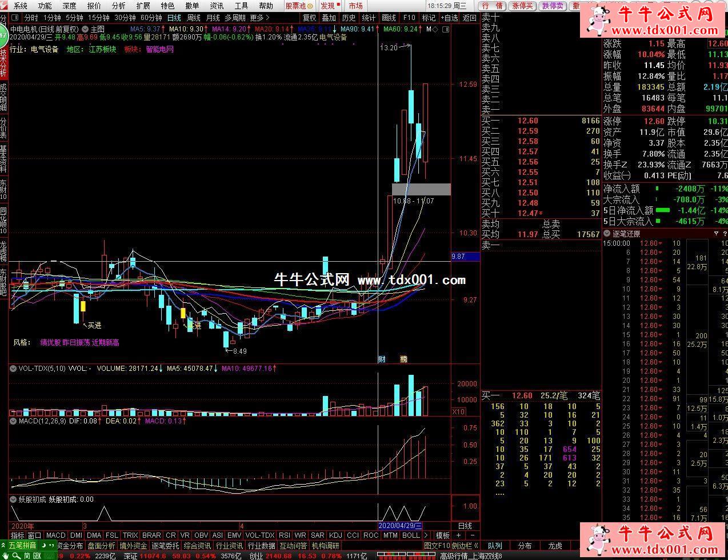
Task: Open the 复权 adjustment option
Action: point(309,18)
